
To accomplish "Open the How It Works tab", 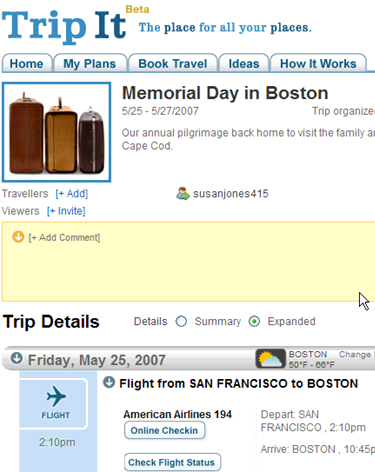I will pyautogui.click(x=318, y=63).
